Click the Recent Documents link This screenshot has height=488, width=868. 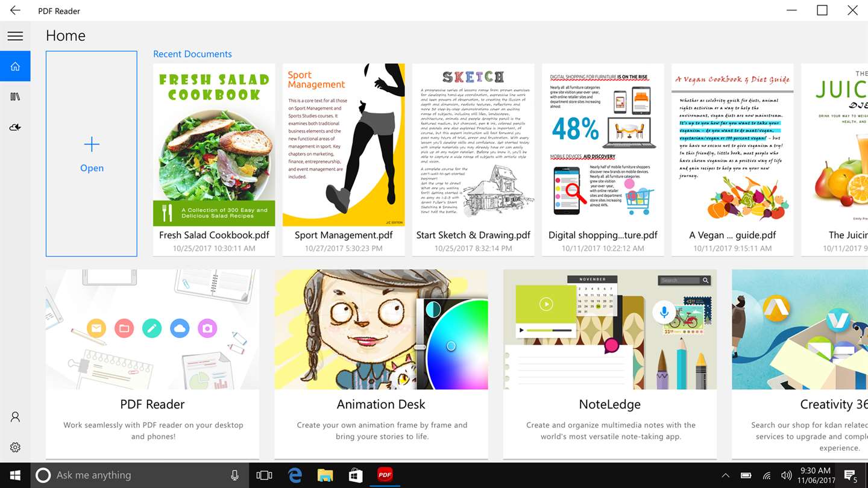(x=192, y=54)
